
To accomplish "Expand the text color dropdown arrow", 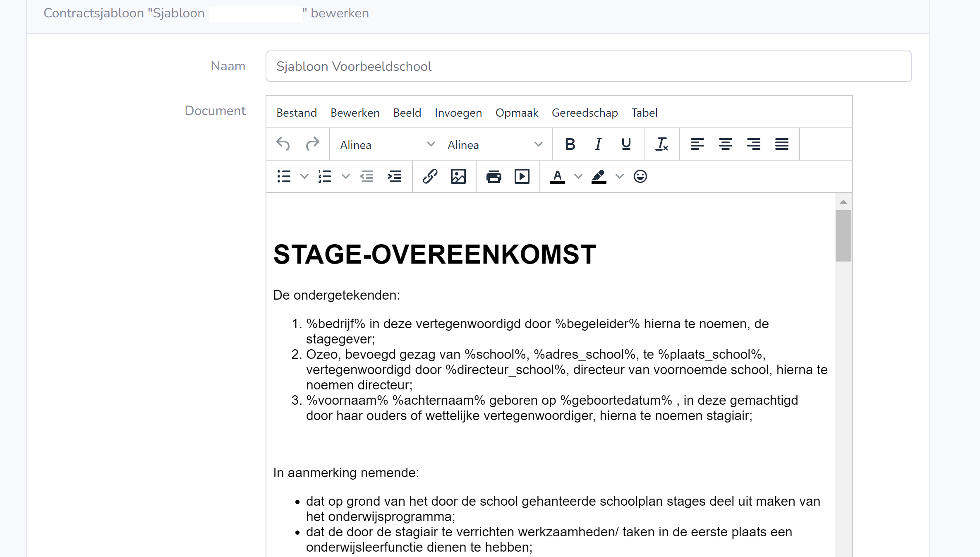I will coord(578,177).
